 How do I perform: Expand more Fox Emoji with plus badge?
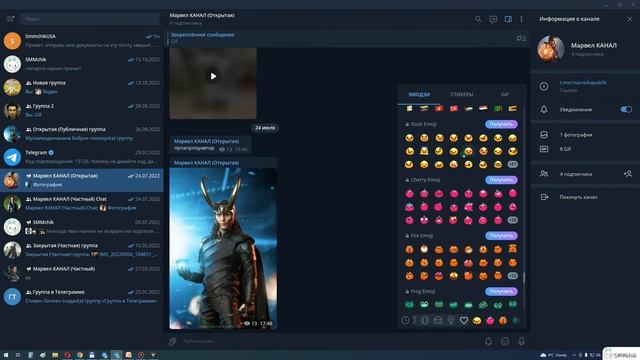tap(513, 276)
